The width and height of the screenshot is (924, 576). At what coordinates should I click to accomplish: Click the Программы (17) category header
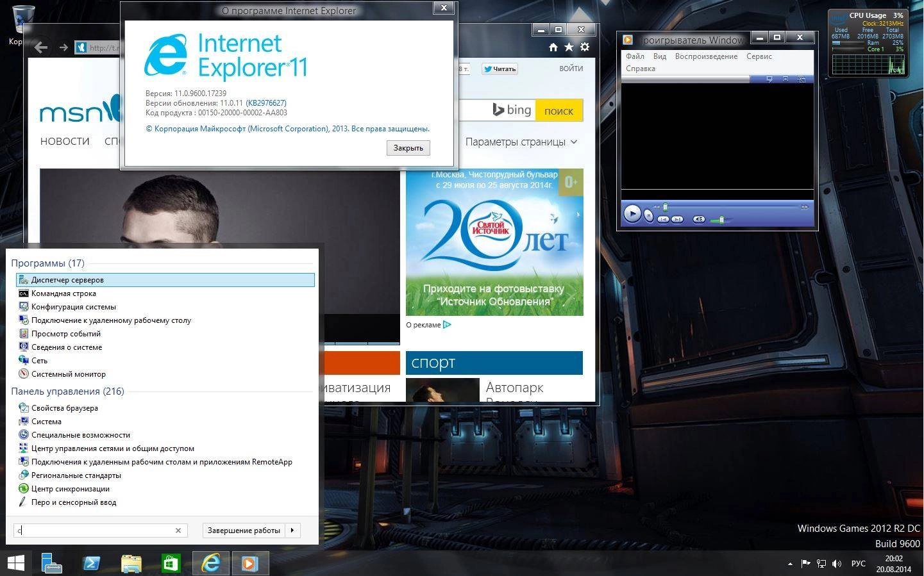pos(47,263)
